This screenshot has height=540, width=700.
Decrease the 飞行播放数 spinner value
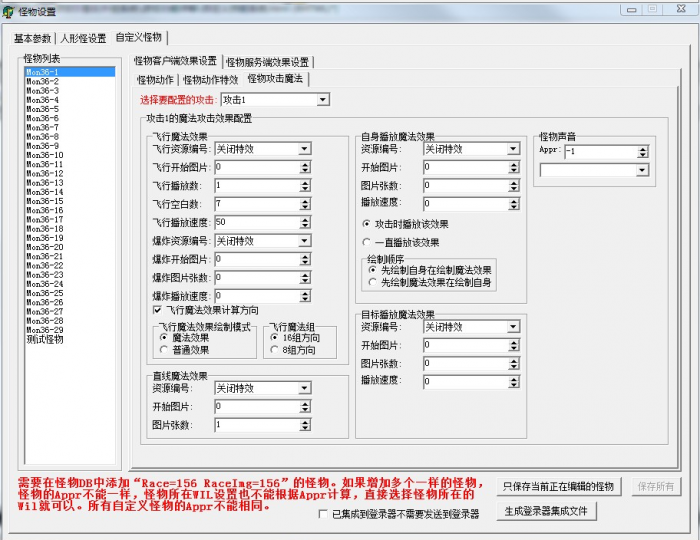pos(305,189)
